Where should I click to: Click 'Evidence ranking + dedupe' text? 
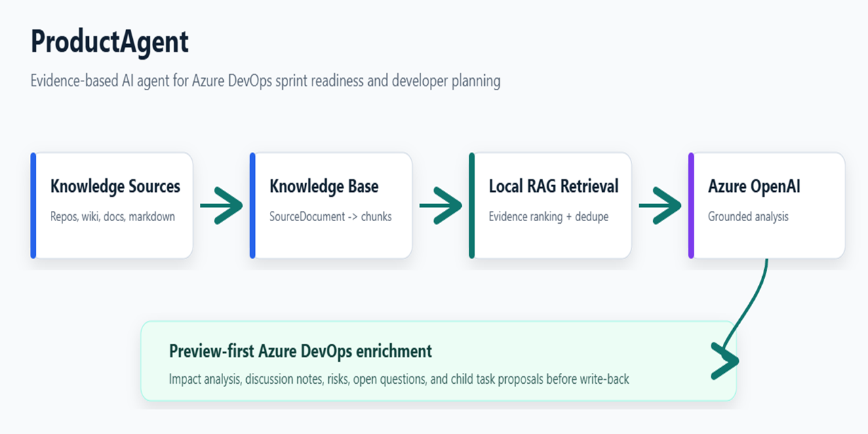coord(549,217)
